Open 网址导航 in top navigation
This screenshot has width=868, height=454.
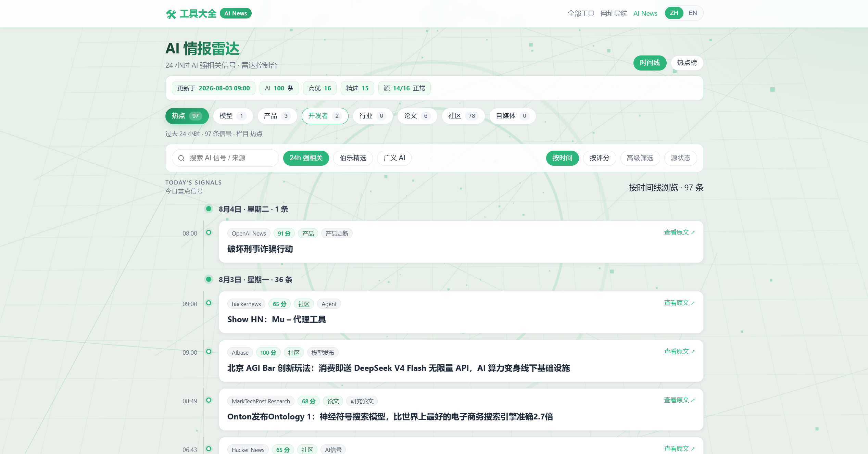pos(614,13)
